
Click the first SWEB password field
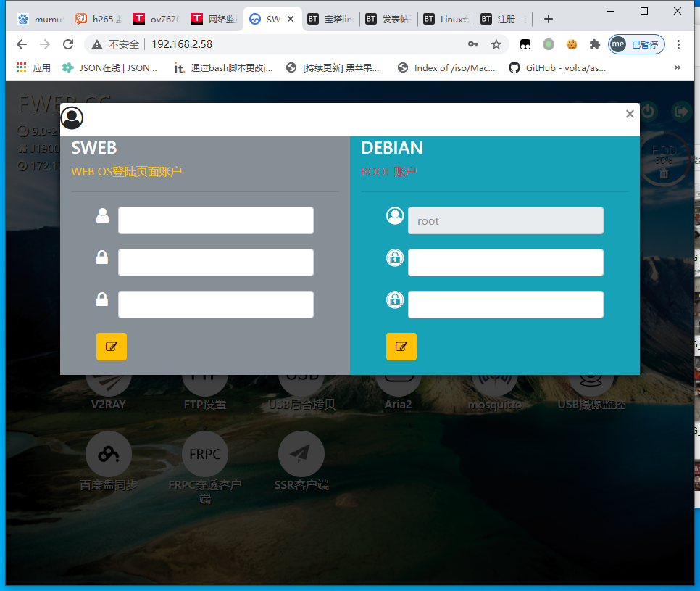(x=216, y=263)
